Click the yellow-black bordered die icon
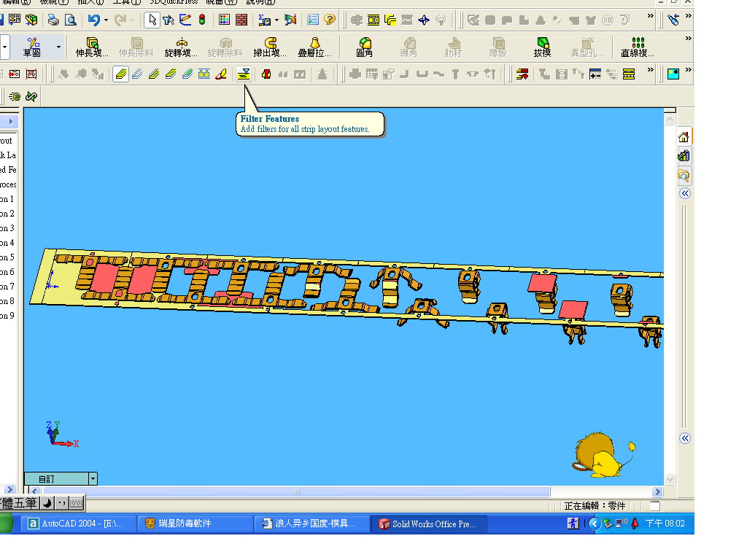 point(373,20)
